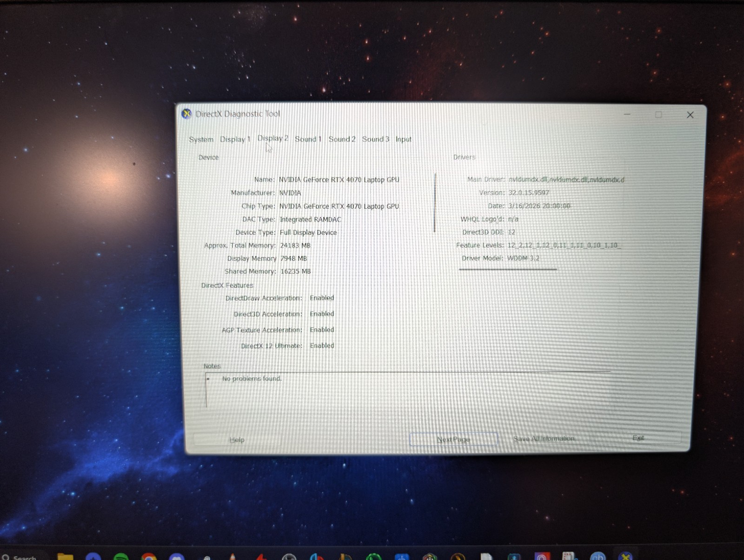Click the Full Display Device value

click(308, 233)
